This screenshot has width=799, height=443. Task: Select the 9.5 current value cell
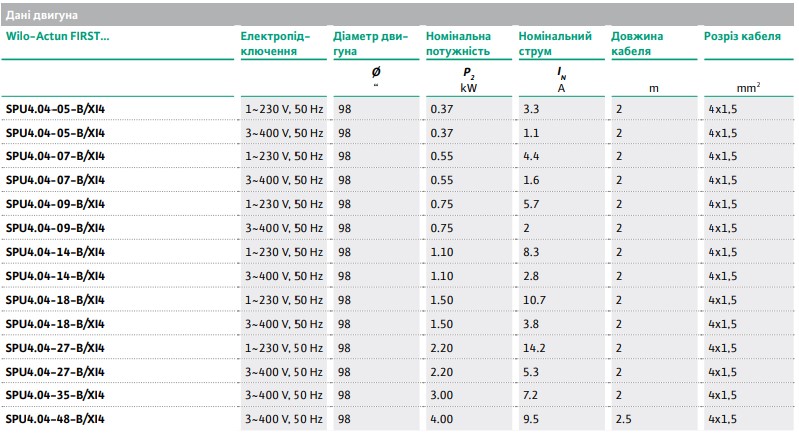(x=531, y=419)
